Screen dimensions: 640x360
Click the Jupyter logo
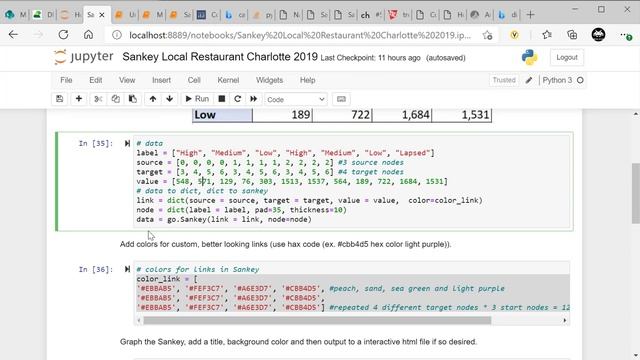tap(83, 57)
